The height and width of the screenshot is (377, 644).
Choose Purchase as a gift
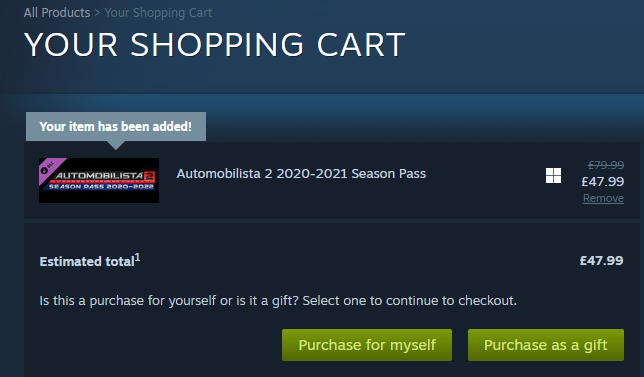[546, 345]
